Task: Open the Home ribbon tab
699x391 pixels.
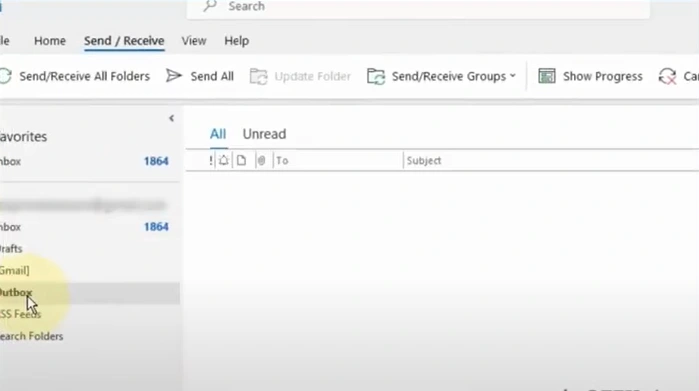Action: click(x=50, y=41)
